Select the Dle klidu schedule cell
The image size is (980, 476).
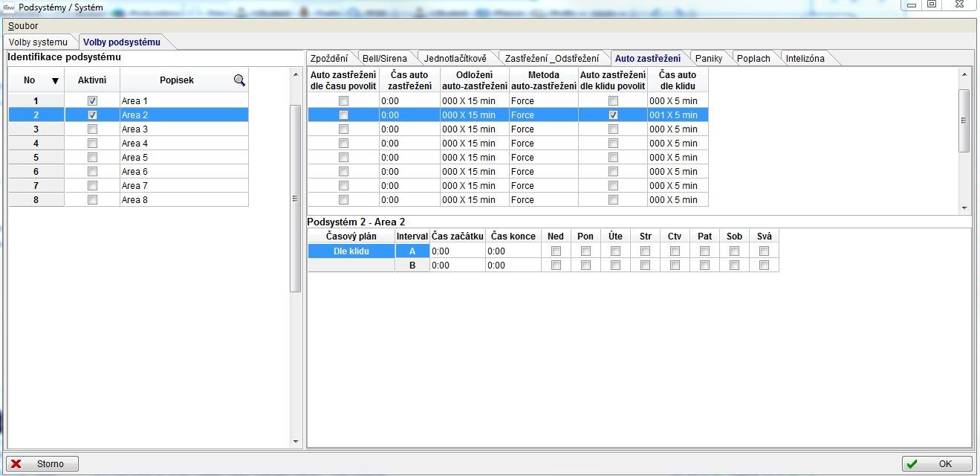point(351,251)
